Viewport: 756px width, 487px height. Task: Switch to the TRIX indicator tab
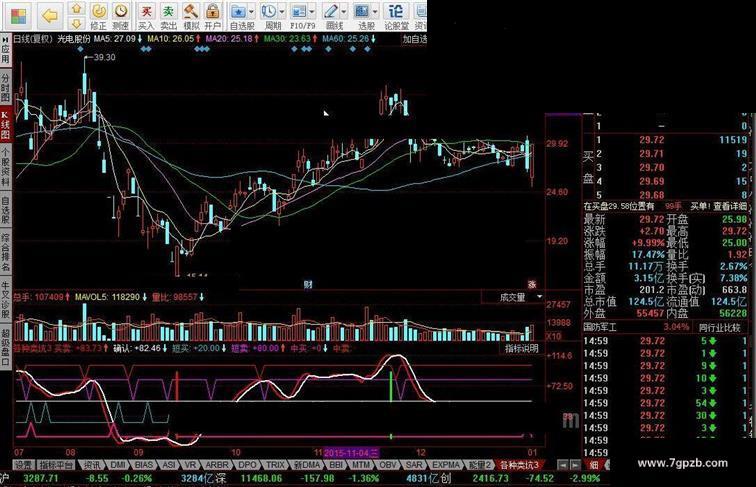(x=275, y=465)
